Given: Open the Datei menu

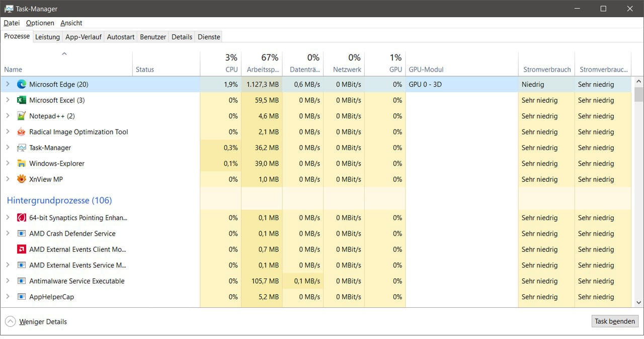Looking at the screenshot, I should (12, 23).
